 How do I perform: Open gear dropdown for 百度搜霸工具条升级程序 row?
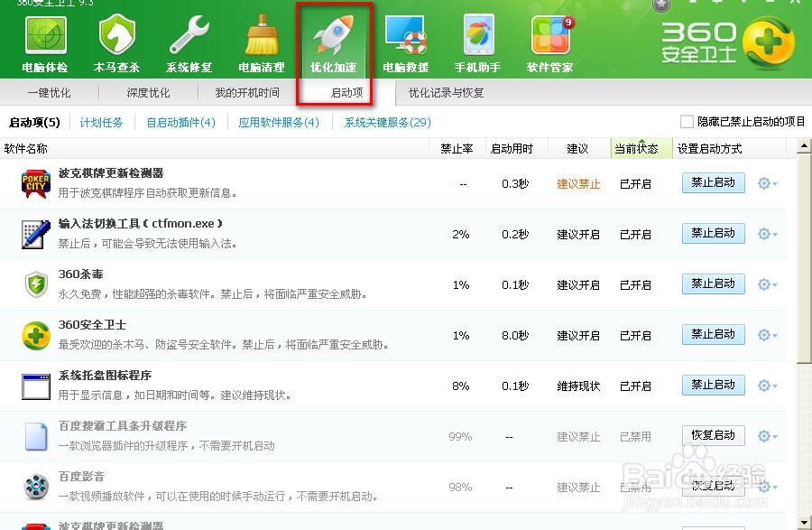[768, 436]
